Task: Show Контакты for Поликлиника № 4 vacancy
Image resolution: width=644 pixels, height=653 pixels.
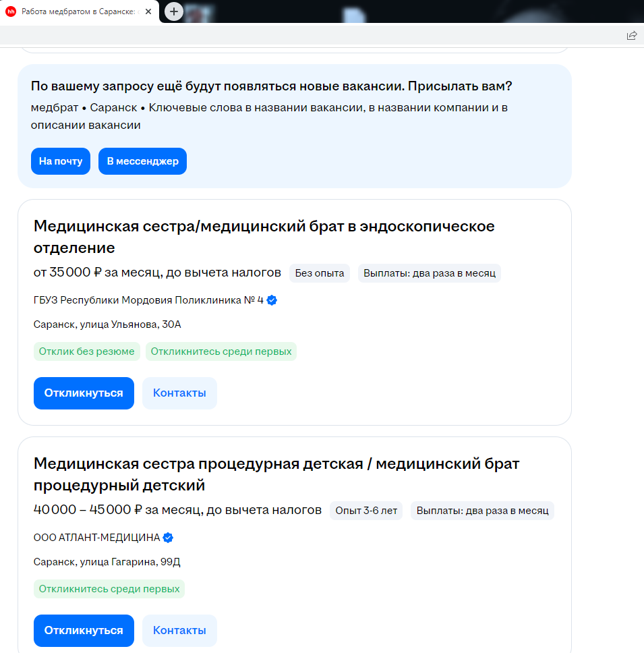Action: [x=179, y=393]
